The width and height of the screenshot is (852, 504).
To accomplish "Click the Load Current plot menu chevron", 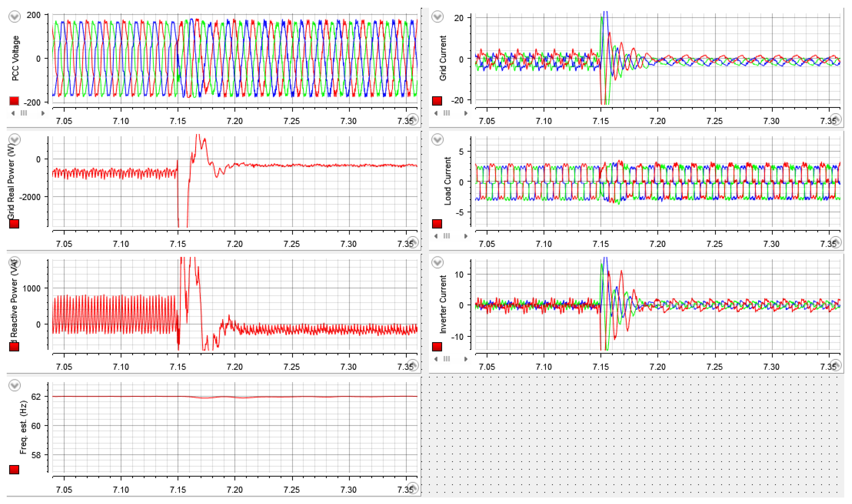I will coord(437,139).
